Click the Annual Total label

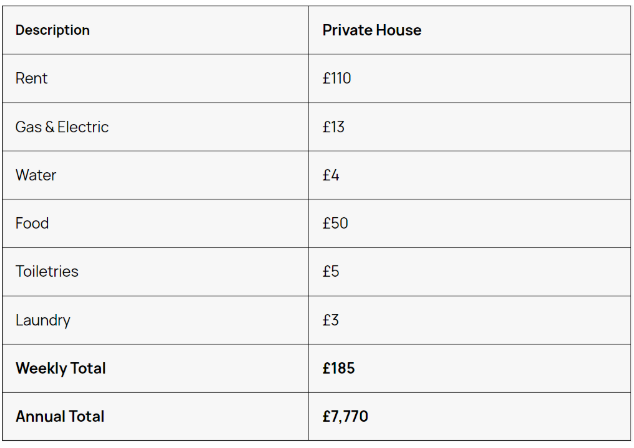click(x=60, y=416)
